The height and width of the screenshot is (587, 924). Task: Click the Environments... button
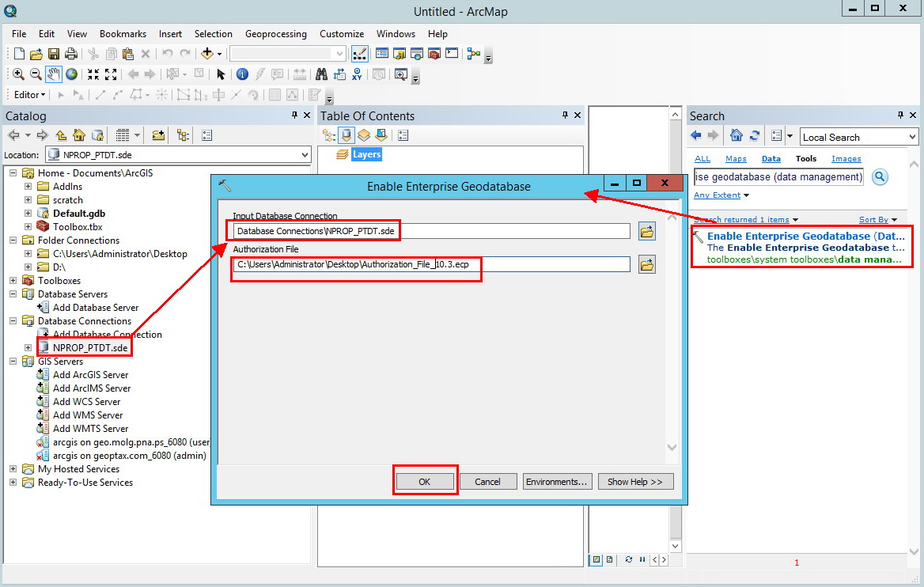(x=556, y=482)
